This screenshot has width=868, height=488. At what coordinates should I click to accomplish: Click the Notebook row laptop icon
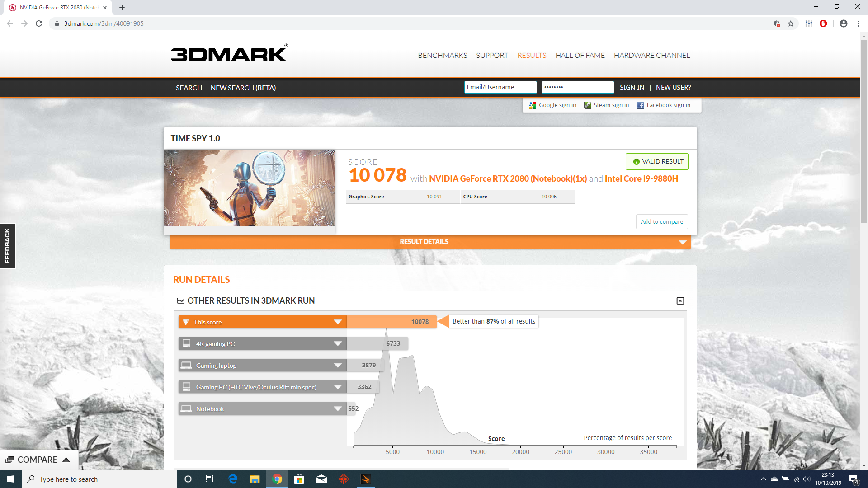186,409
